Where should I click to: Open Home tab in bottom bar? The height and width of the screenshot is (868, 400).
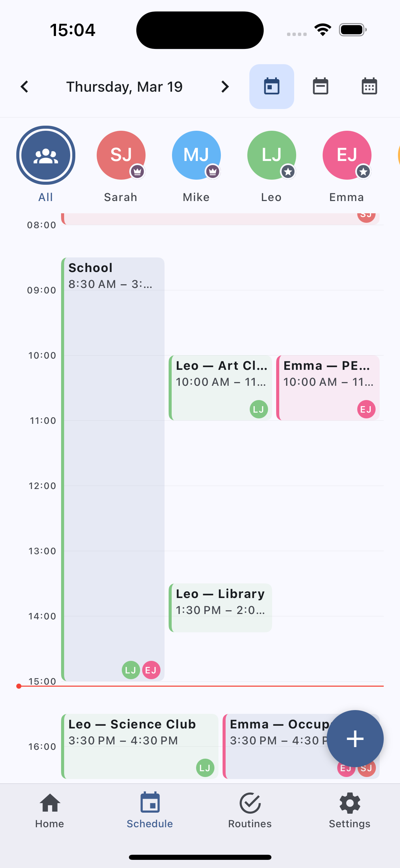click(x=50, y=810)
